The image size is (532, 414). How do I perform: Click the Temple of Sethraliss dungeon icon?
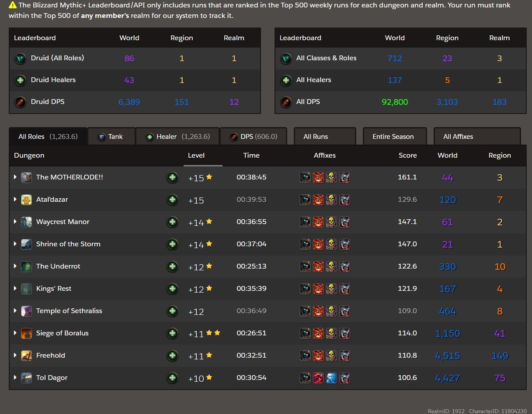pos(26,311)
